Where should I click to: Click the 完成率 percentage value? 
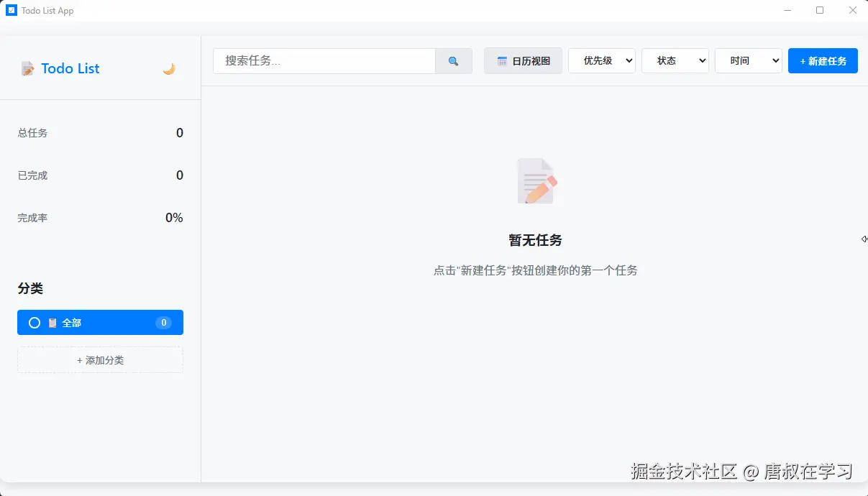174,218
